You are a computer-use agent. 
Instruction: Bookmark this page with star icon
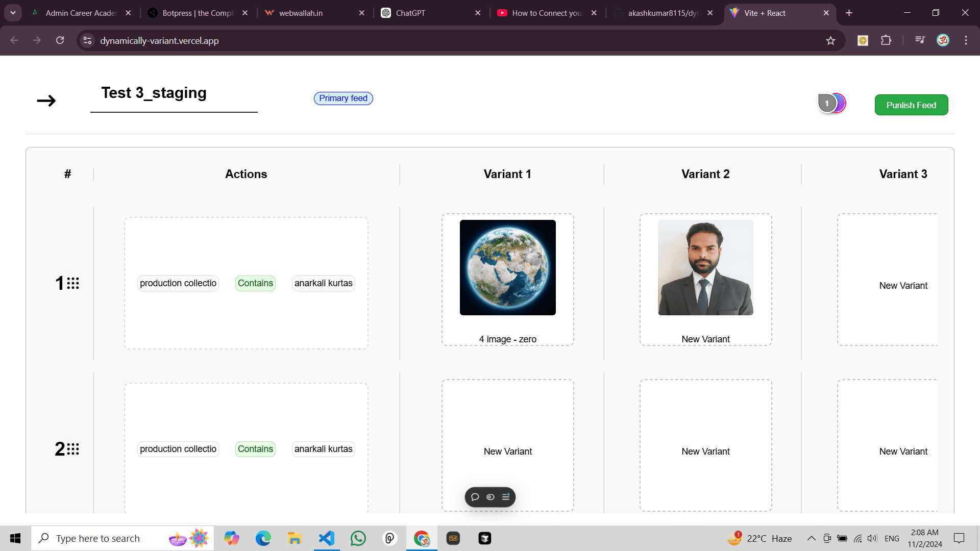click(x=830, y=40)
